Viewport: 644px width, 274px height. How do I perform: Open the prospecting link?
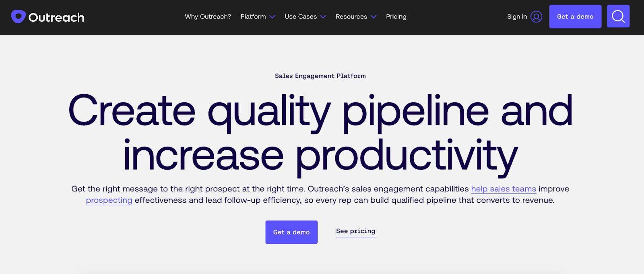pos(109,200)
